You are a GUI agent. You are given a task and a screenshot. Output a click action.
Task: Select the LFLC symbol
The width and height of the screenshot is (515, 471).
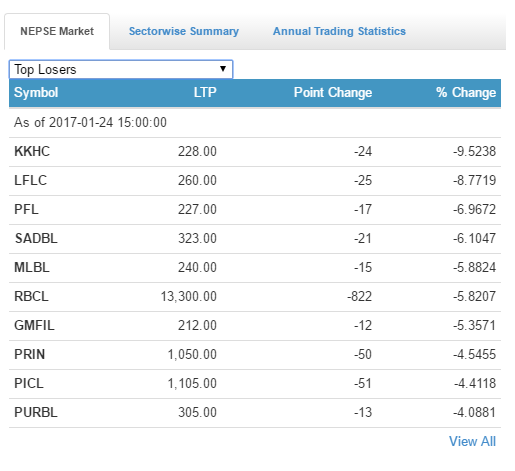[x=30, y=180]
